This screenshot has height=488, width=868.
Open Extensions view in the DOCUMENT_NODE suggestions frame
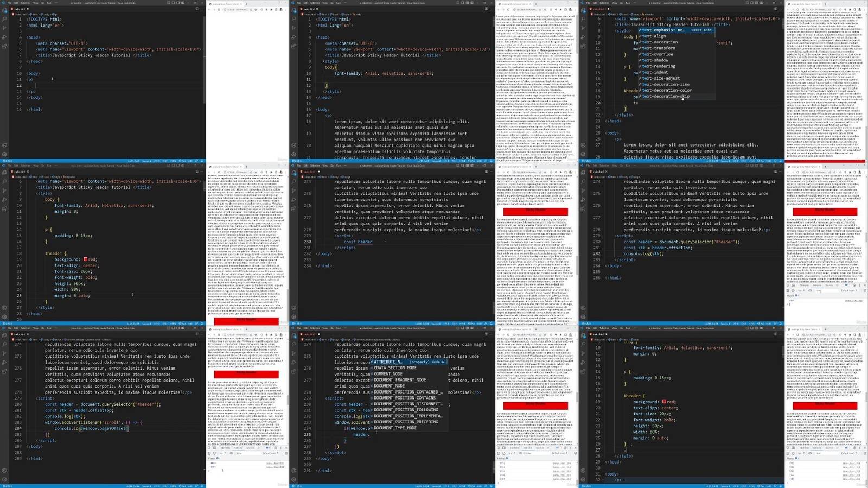[x=293, y=372]
